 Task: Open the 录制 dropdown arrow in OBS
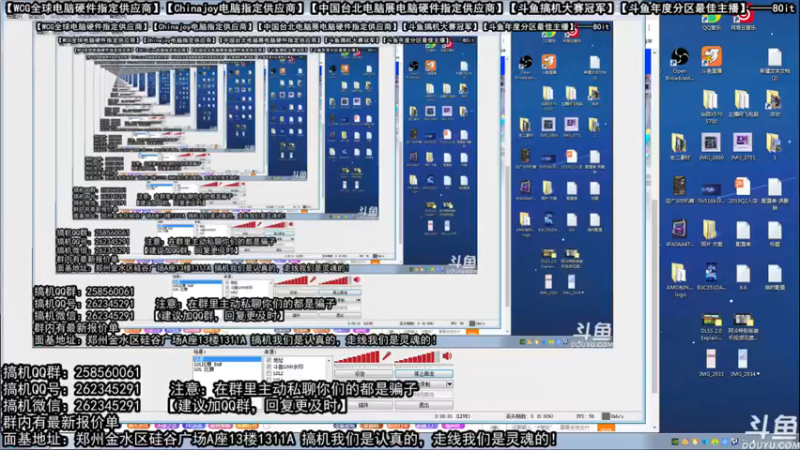click(x=449, y=384)
